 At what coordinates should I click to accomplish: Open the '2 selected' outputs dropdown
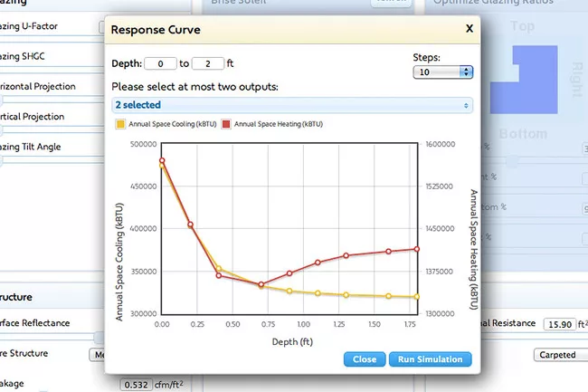[x=292, y=105]
